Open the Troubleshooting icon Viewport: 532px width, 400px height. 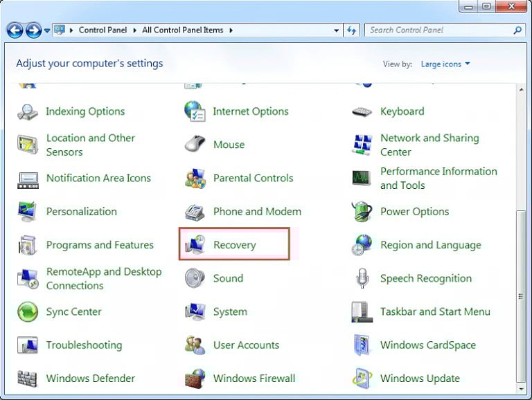[28, 345]
